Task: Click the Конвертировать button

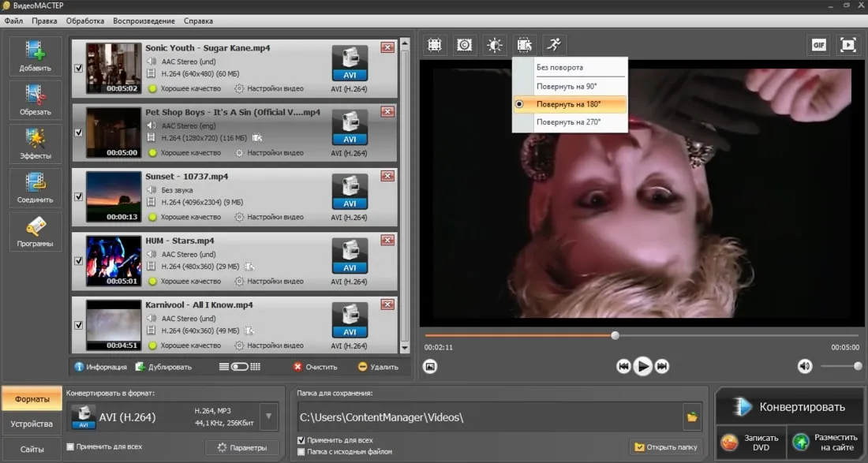Action: [x=790, y=407]
